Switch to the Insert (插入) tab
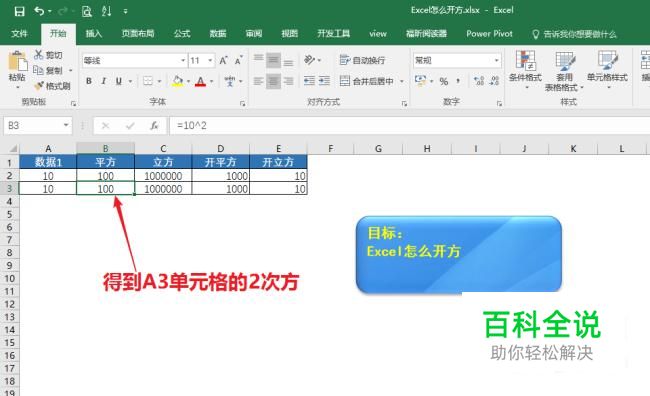 (x=94, y=34)
